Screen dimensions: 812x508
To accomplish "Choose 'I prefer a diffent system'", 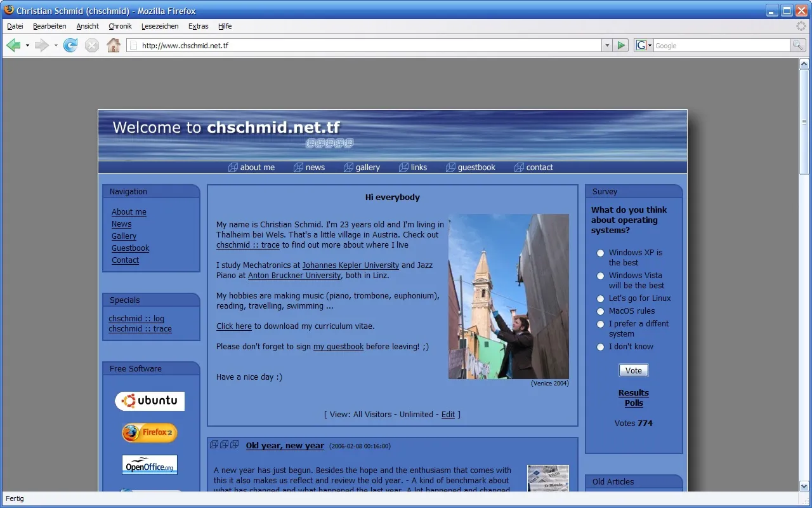I will coord(600,324).
